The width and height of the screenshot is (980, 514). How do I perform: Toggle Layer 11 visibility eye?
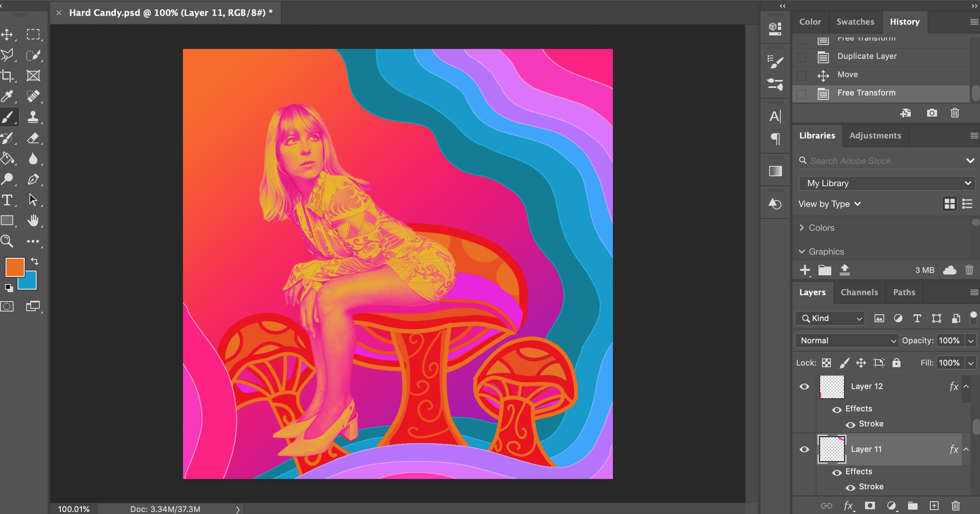pos(804,450)
